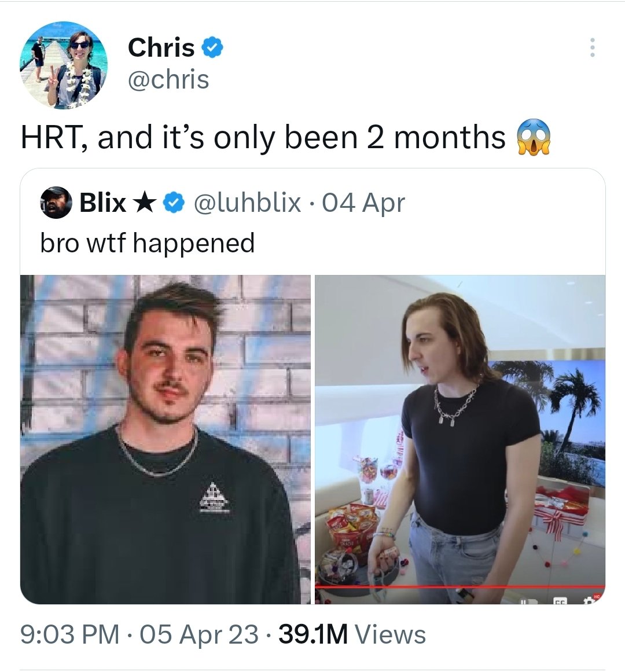Image resolution: width=625 pixels, height=672 pixels.
Task: Open the @chris handle link
Action: [168, 80]
